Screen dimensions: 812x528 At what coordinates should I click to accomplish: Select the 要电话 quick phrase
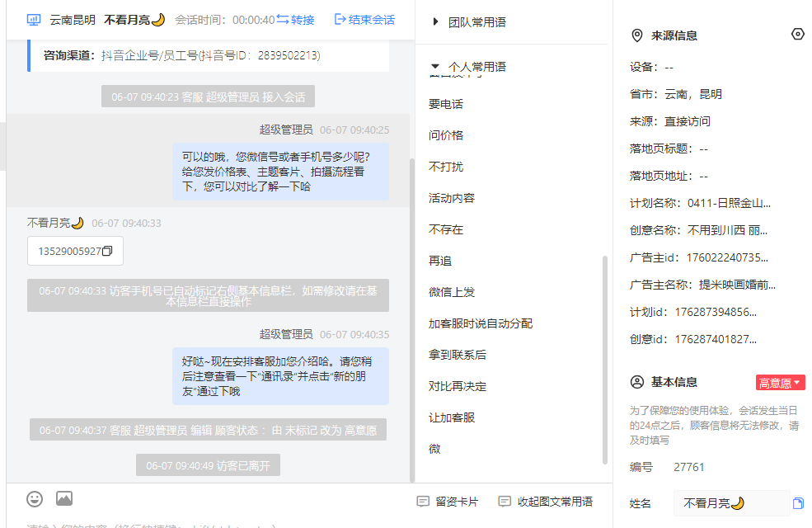(x=446, y=104)
